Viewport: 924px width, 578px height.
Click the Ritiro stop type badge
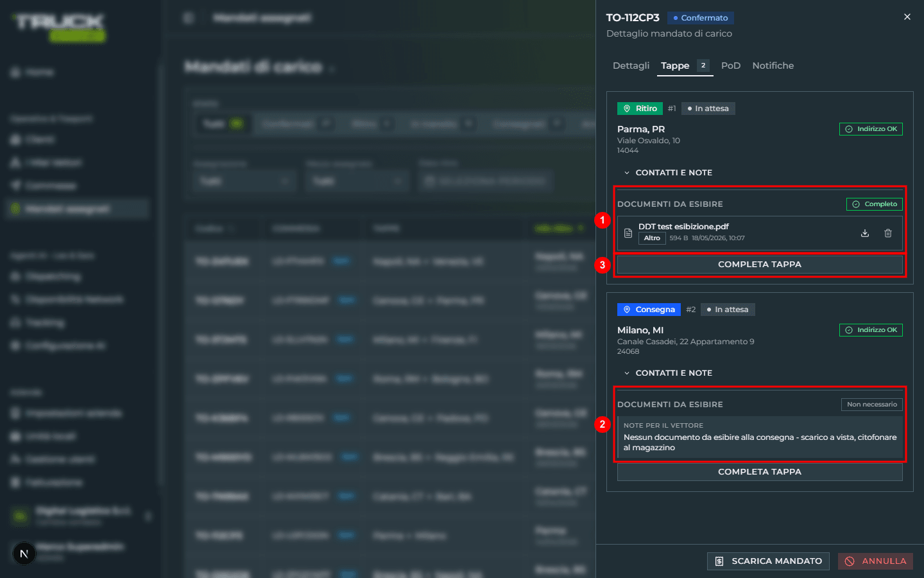click(640, 109)
